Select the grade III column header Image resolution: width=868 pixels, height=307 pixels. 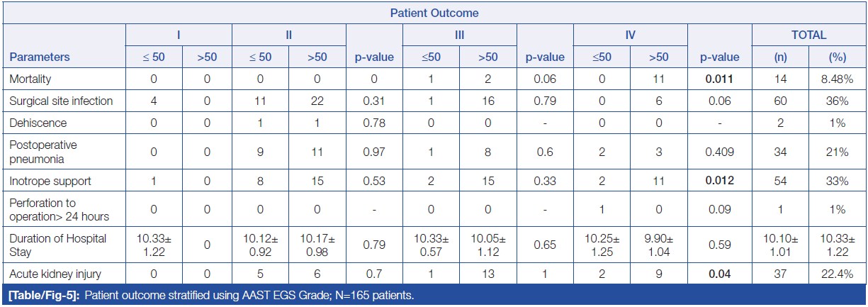pos(460,35)
